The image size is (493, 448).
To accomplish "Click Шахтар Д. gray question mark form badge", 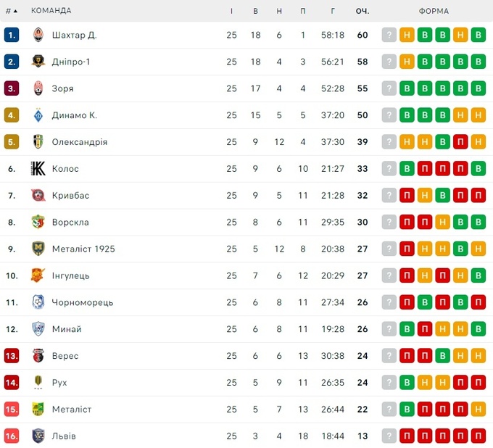I will click(x=389, y=35).
